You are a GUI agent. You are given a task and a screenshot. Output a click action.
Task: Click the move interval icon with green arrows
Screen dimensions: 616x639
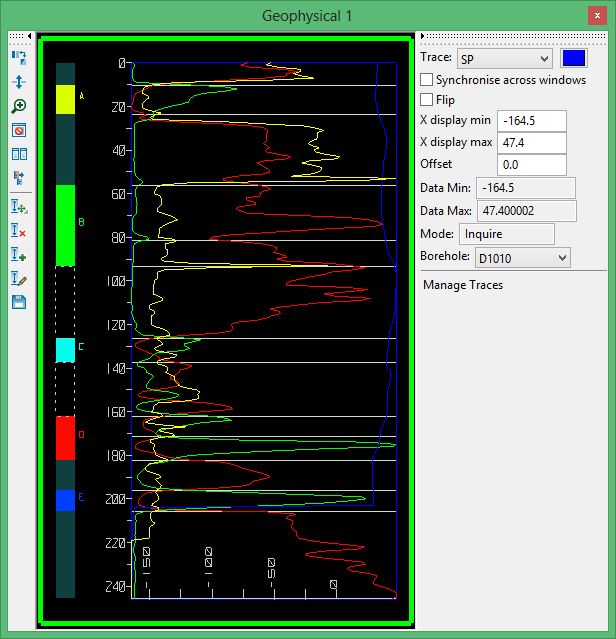pos(18,207)
